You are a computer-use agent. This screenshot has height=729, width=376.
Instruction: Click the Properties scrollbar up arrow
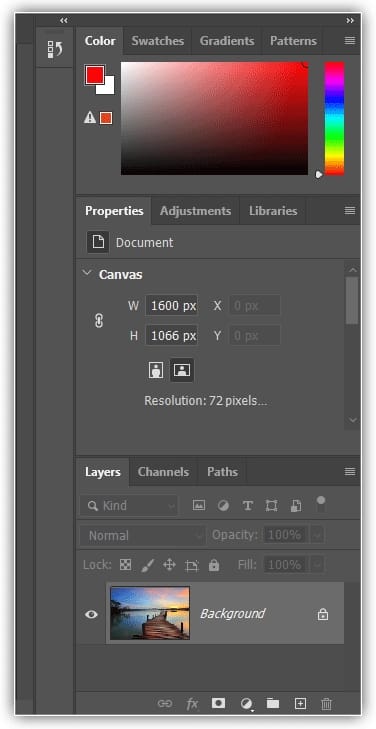pos(353,270)
